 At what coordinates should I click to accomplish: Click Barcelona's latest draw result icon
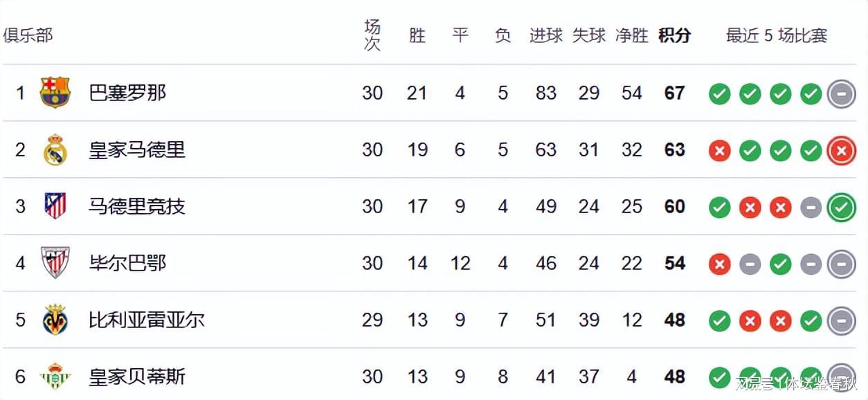point(842,93)
